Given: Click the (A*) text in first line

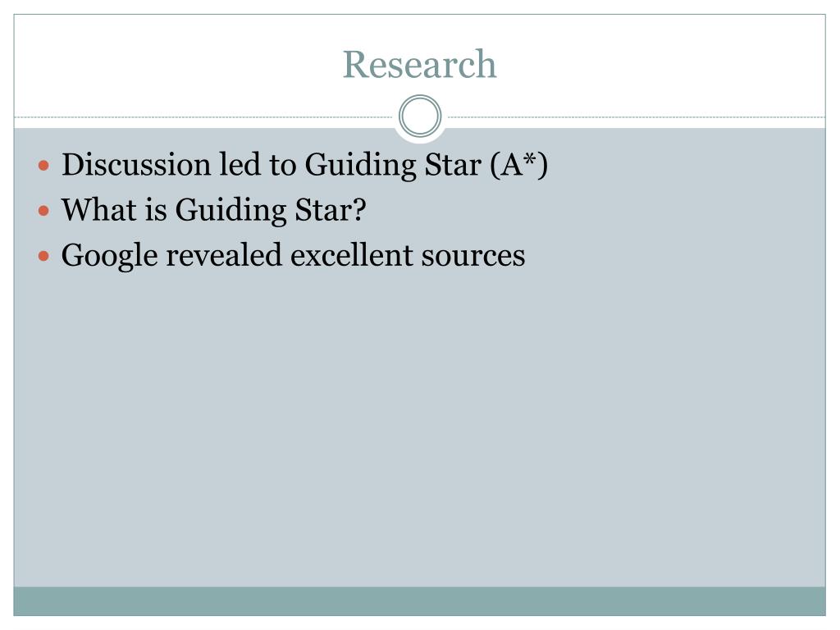Looking at the screenshot, I should [x=518, y=164].
